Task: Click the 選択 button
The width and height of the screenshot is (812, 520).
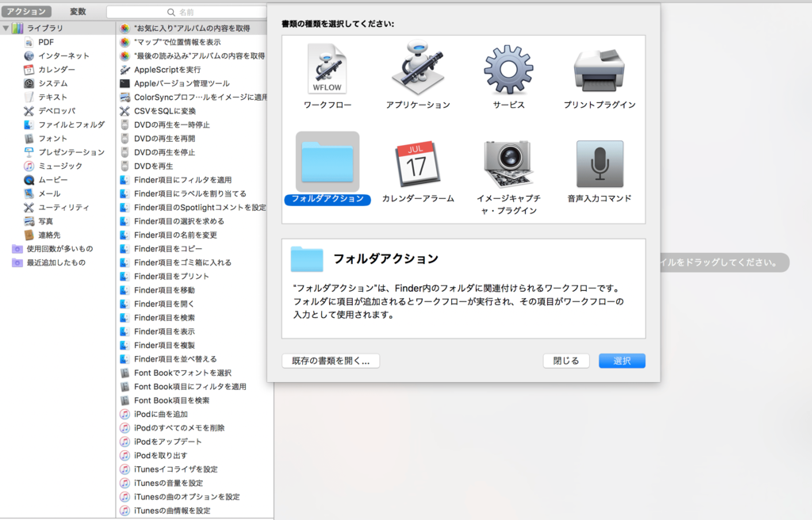Action: click(622, 361)
